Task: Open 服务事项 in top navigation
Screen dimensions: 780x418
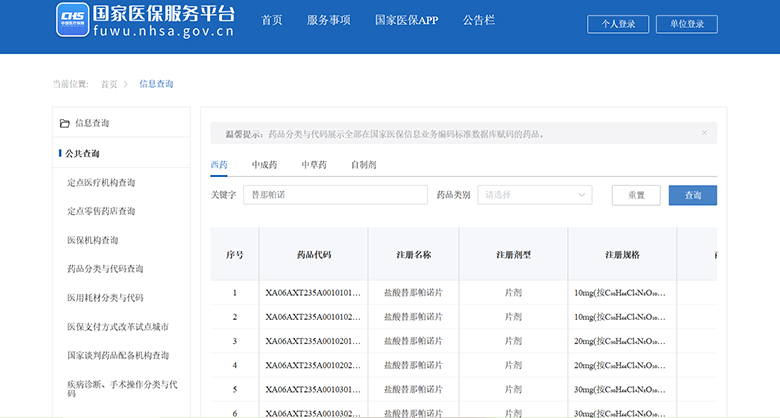Action: coord(328,20)
